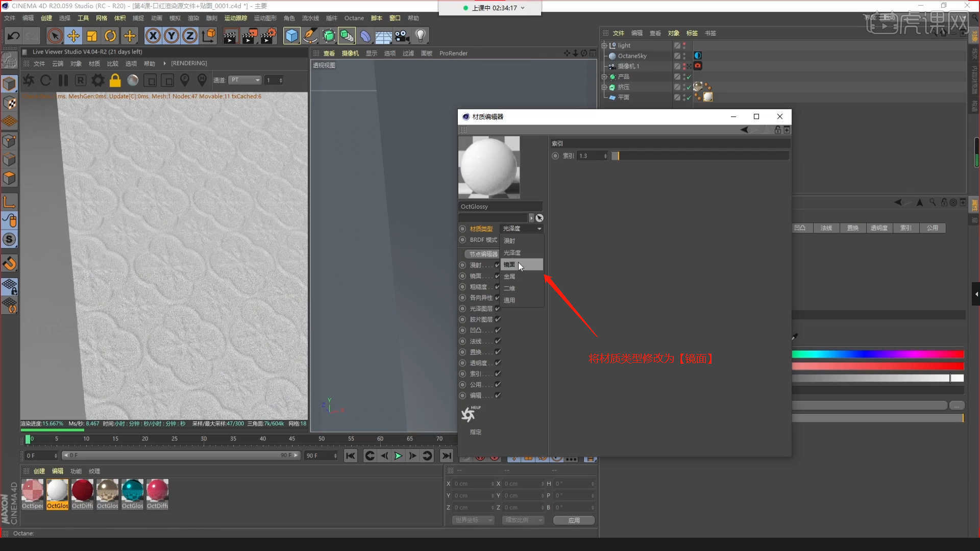
Task: Toggle clay mode sphere icon
Action: [x=133, y=80]
